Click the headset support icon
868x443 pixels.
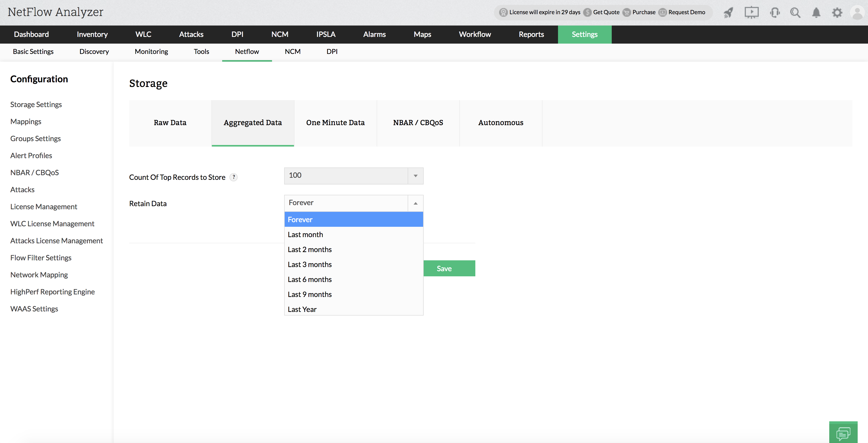[775, 13]
